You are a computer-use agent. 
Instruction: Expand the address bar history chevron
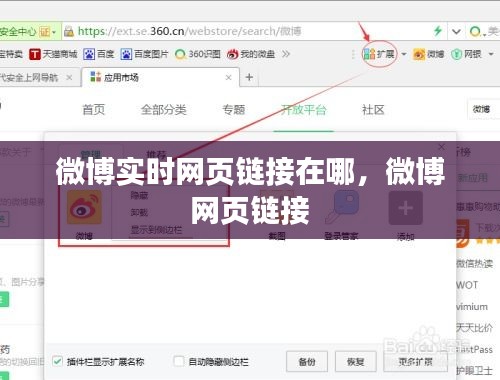(456, 32)
